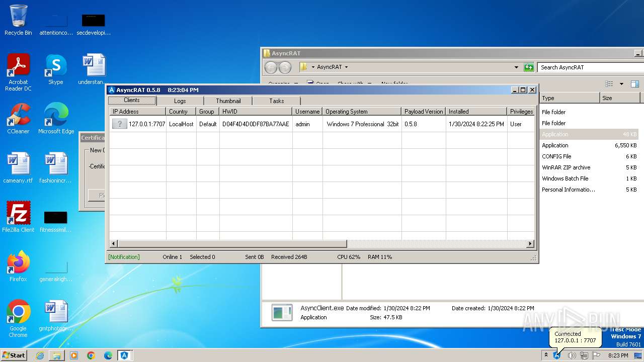The width and height of the screenshot is (644, 362).
Task: Open the attentionco desktop file
Action: tap(56, 24)
